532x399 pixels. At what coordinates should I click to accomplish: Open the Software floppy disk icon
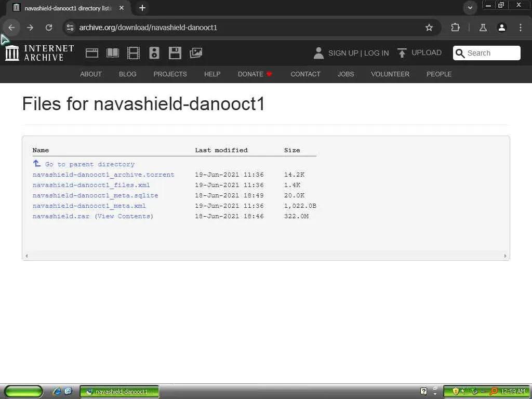click(x=175, y=53)
